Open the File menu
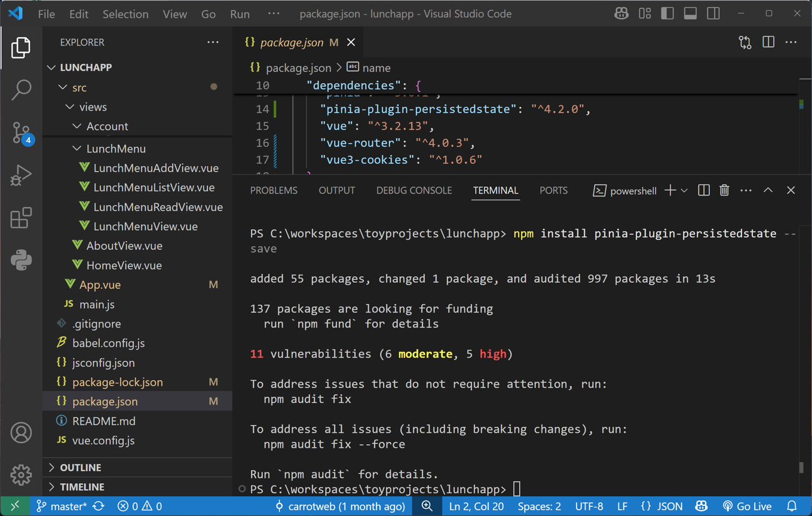Image resolution: width=812 pixels, height=516 pixels. click(46, 14)
